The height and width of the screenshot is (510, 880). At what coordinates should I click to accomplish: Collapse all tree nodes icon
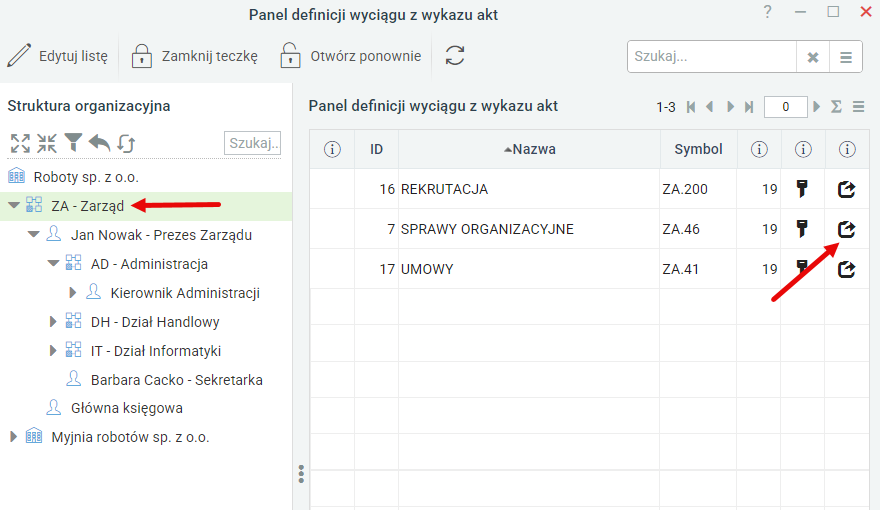tap(47, 143)
